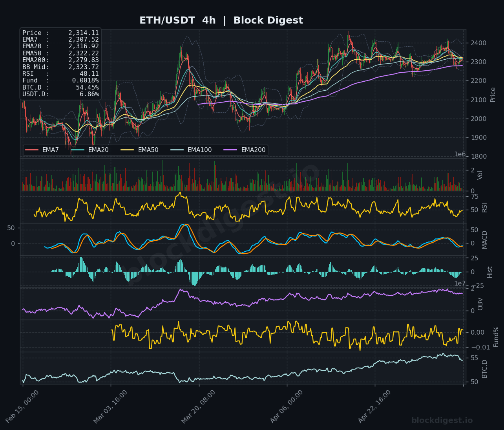Click the USDT.D value 6.86%
This screenshot has width=504, height=430.
coord(89,94)
